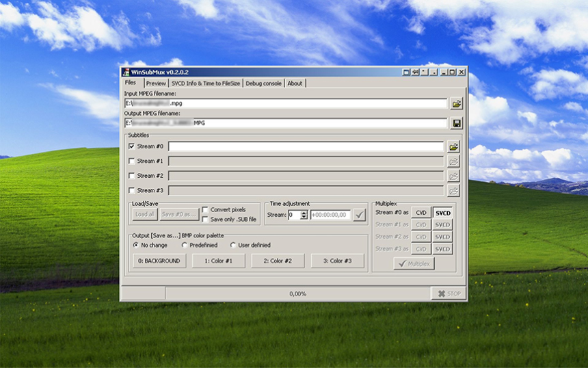
Task: Open subtitle file for Stream #0
Action: [x=453, y=146]
